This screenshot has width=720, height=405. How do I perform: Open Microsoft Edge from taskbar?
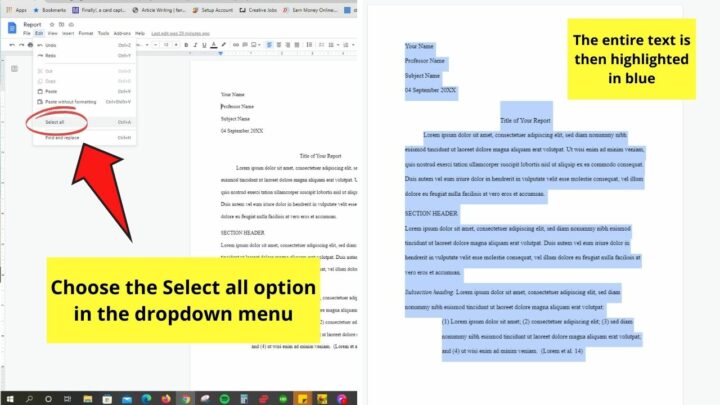[x=146, y=399]
